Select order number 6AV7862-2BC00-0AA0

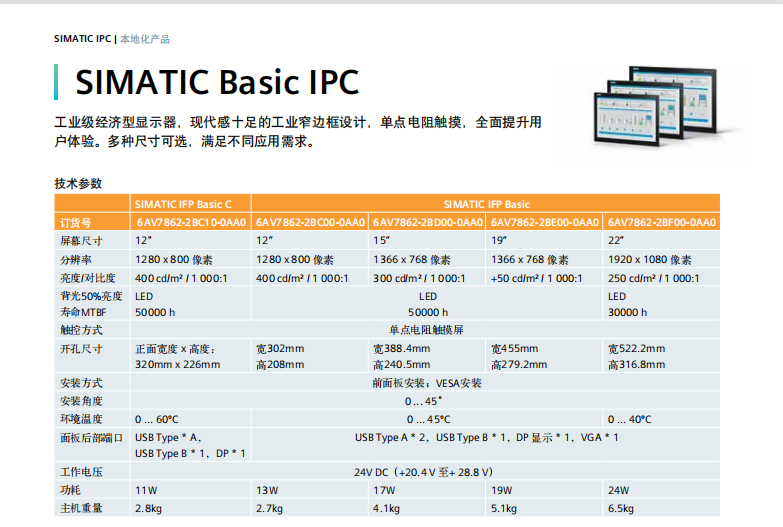(x=311, y=222)
